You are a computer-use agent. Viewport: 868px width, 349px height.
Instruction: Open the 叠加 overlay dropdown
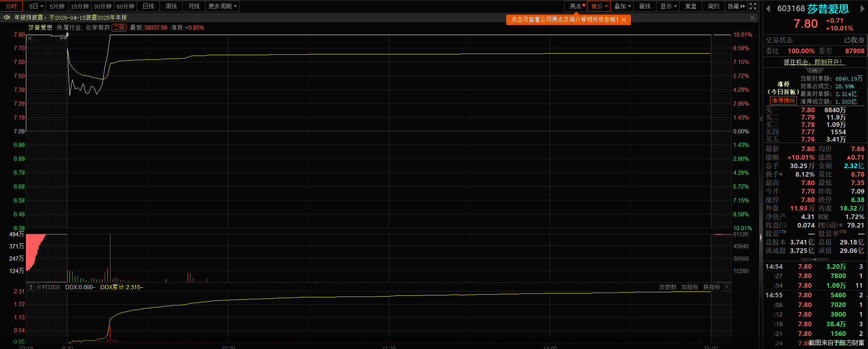tap(622, 6)
